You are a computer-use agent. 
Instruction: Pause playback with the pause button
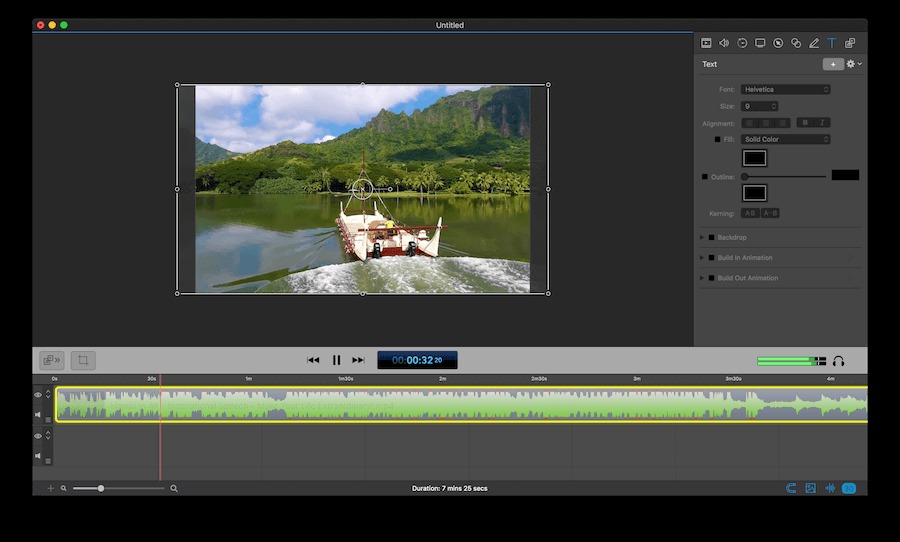coord(336,360)
